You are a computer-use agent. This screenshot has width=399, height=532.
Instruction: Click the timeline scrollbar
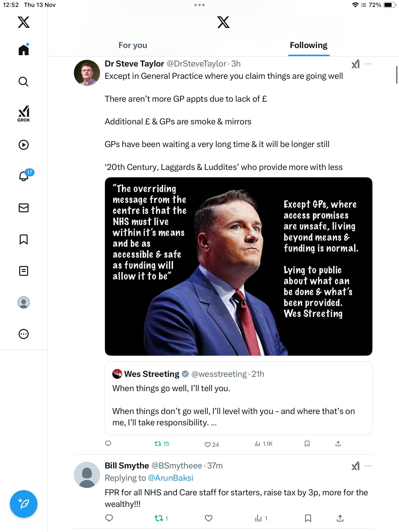(397, 75)
